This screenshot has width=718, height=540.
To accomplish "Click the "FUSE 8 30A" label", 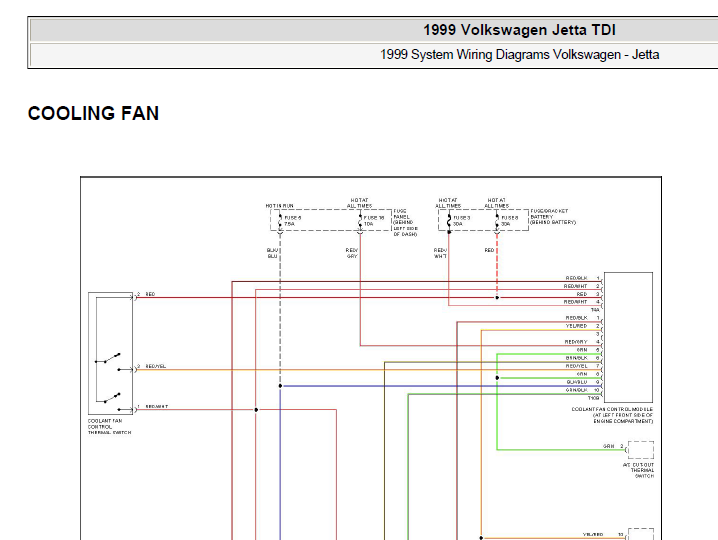I will 509,221.
